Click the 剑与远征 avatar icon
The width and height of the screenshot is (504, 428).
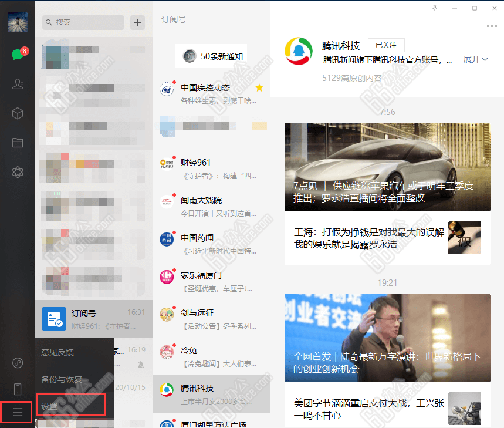coord(167,315)
